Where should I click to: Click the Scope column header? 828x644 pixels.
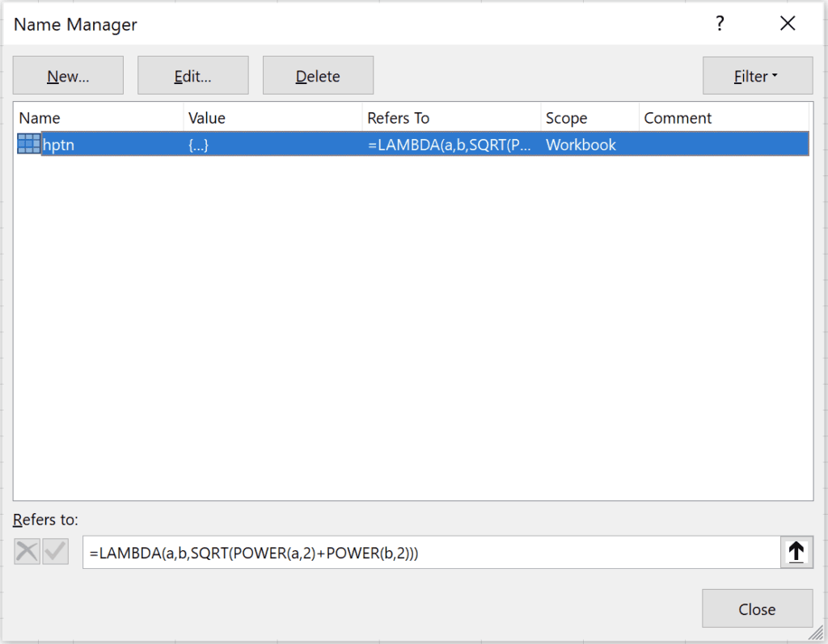(589, 118)
